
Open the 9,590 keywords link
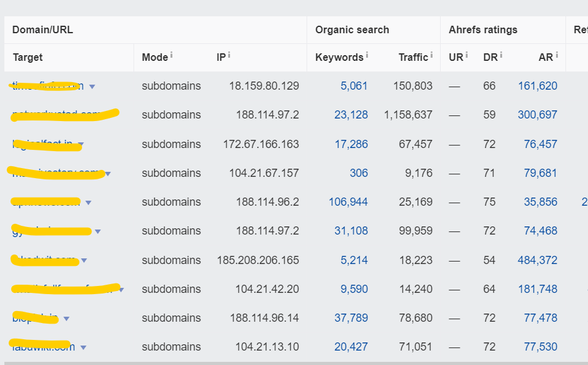354,289
